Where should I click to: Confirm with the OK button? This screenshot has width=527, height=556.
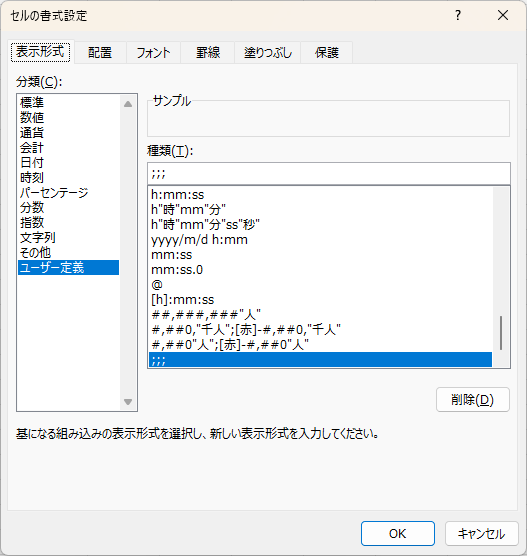coord(398,533)
